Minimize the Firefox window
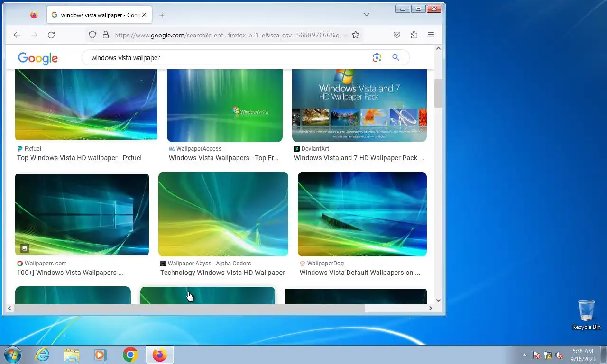This screenshot has width=607, height=364. [403, 9]
